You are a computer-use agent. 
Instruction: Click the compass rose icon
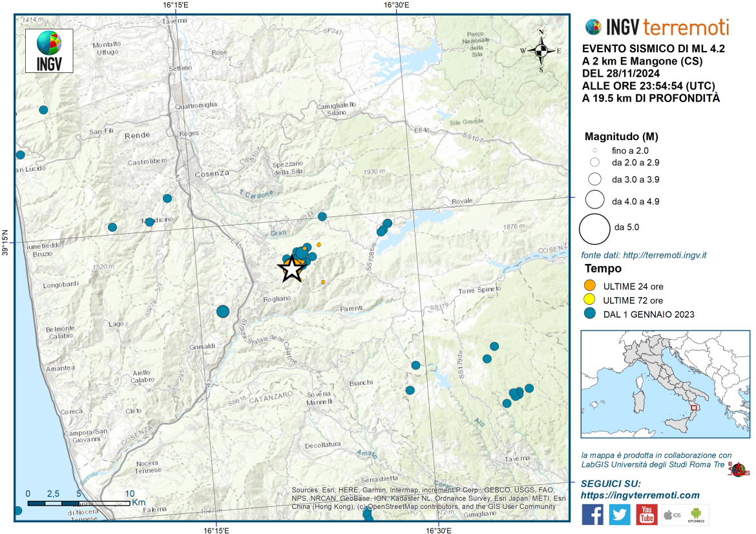click(x=541, y=50)
